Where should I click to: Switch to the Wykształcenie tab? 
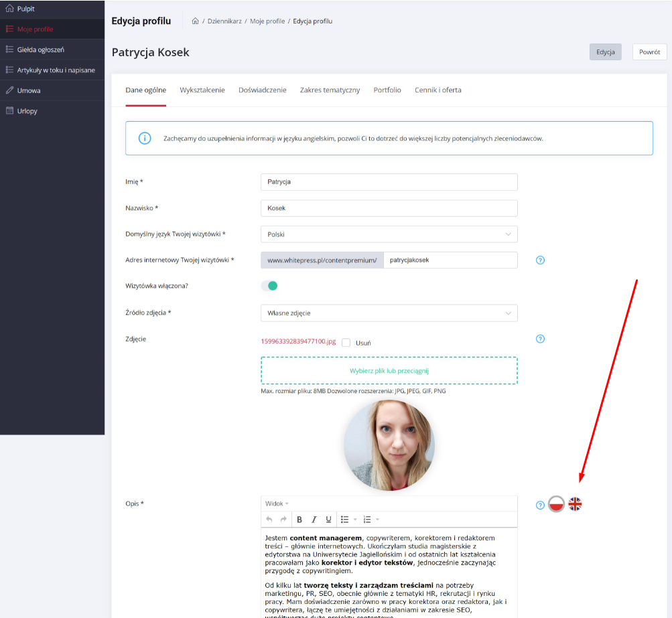tap(202, 90)
